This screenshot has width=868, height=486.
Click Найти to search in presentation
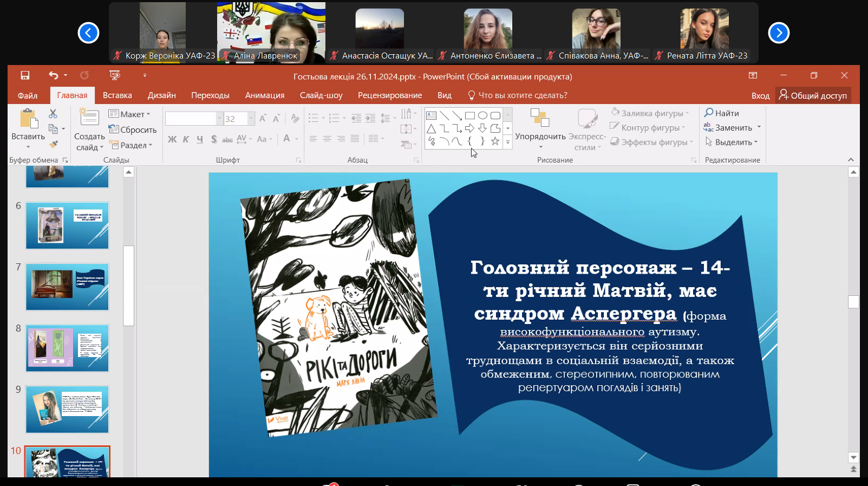pyautogui.click(x=721, y=113)
